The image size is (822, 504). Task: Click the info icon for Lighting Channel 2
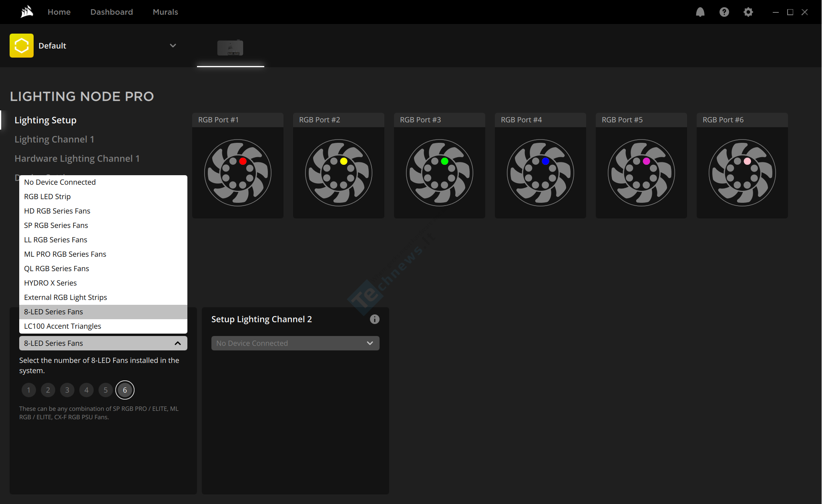tap(375, 319)
